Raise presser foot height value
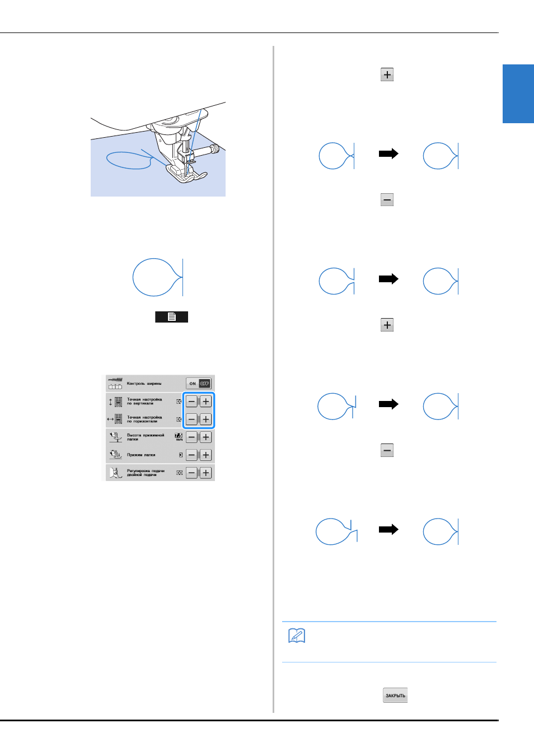Image resolution: width=534 pixels, height=756 pixels. pyautogui.click(x=206, y=437)
